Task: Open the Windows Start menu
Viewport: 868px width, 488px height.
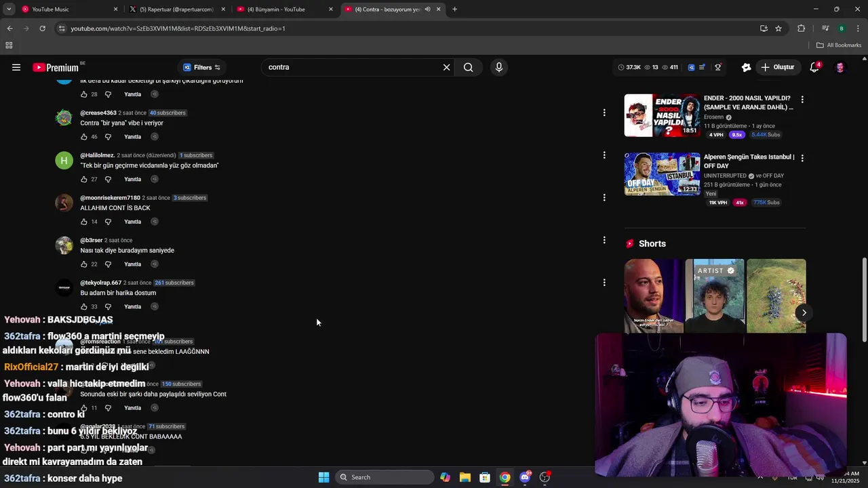Action: coord(323,477)
